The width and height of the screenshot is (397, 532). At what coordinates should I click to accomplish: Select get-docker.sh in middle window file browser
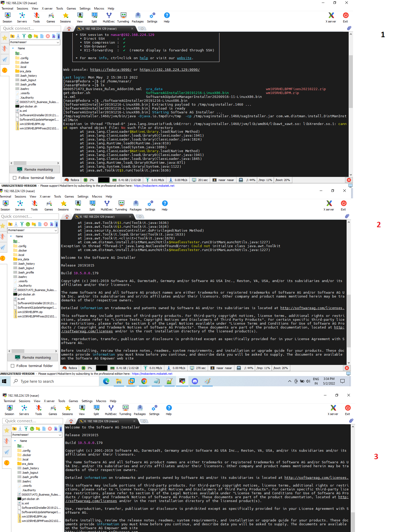click(x=26, y=294)
